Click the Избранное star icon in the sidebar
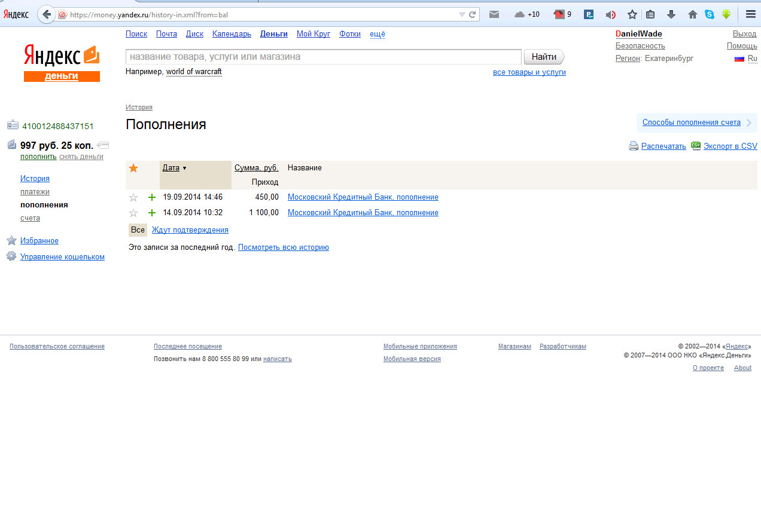 point(11,240)
